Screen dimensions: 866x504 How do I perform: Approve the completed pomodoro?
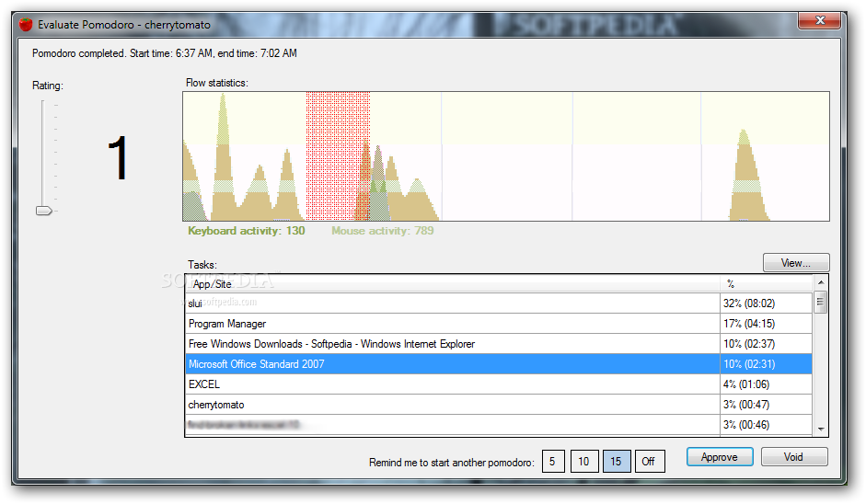click(720, 457)
